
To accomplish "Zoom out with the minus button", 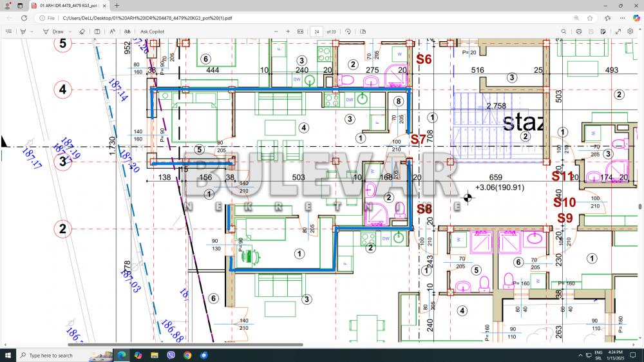I will tap(276, 31).
